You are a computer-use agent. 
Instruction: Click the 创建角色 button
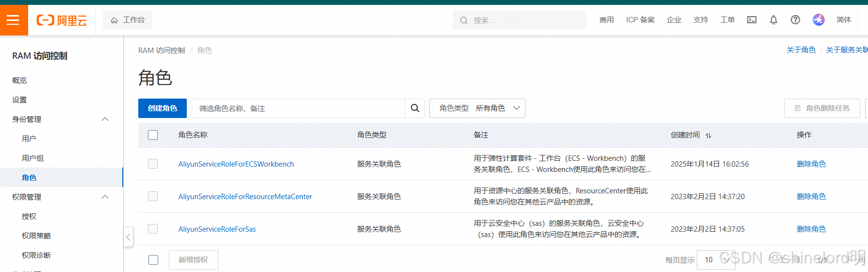163,108
